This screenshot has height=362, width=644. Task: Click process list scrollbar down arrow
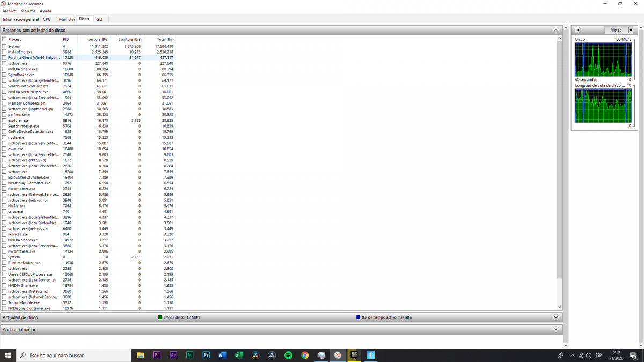[x=560, y=307]
